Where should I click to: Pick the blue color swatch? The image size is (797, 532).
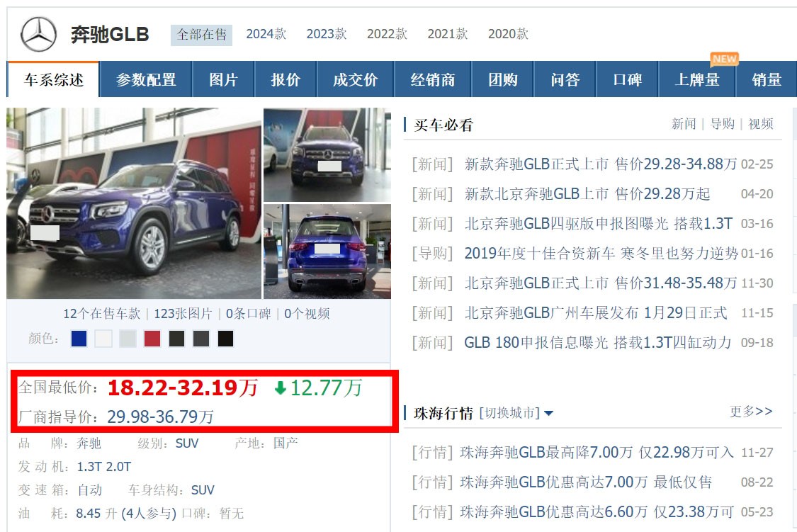[79, 339]
